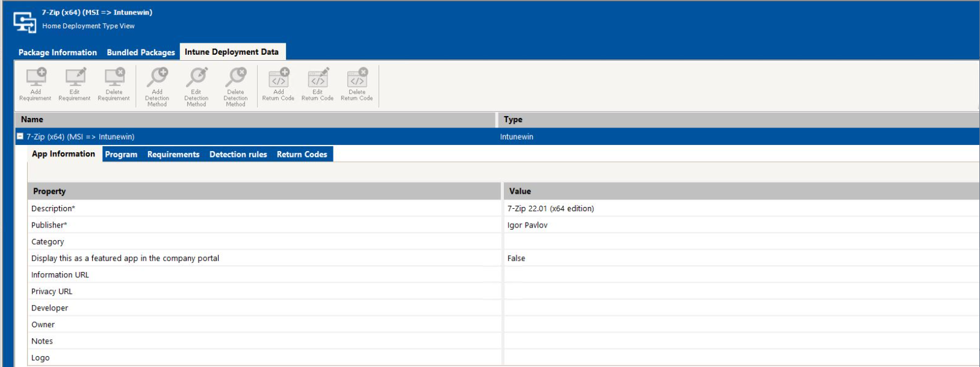This screenshot has width=980, height=367.
Task: Click the featured app False value cell
Action: [x=516, y=258]
